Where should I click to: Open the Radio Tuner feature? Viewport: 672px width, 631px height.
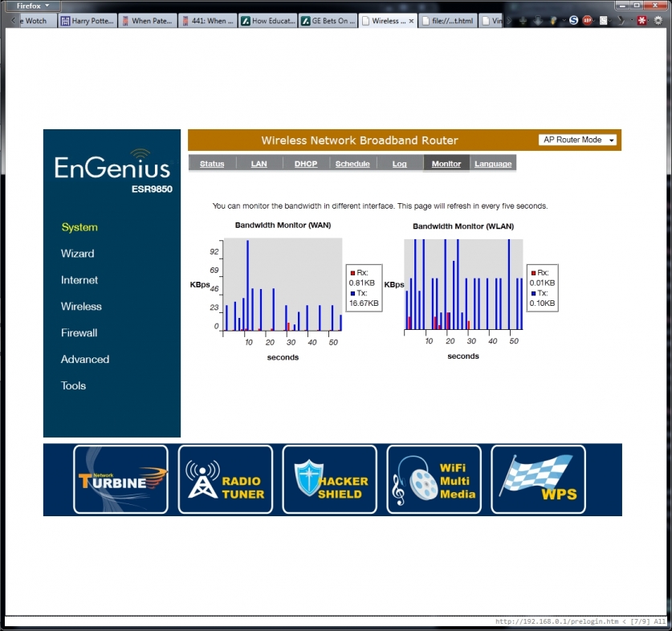[x=225, y=479]
